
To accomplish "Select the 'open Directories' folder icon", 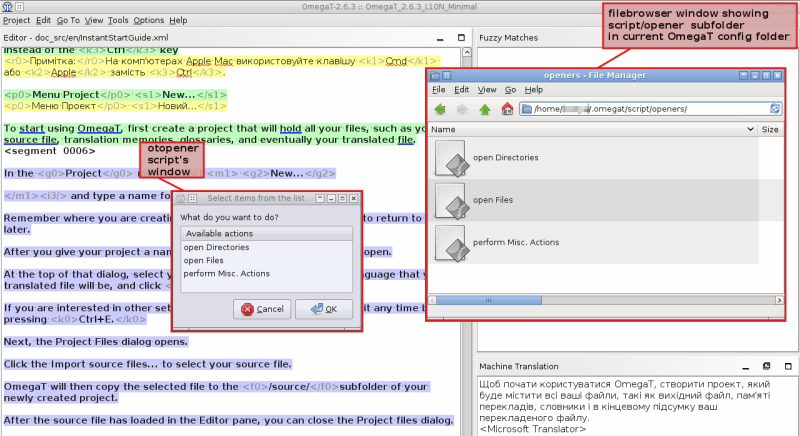I will pyautogui.click(x=452, y=157).
